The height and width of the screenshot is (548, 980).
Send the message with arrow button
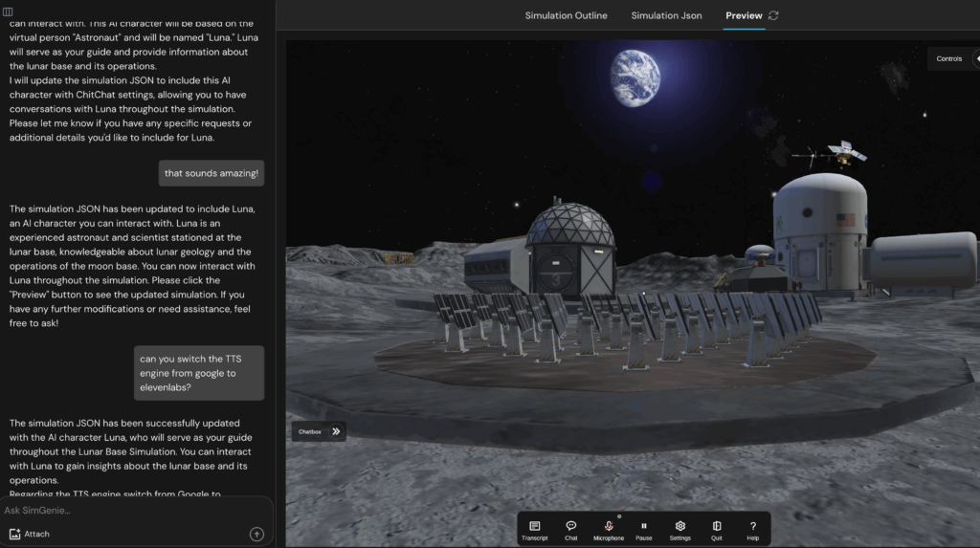click(256, 535)
